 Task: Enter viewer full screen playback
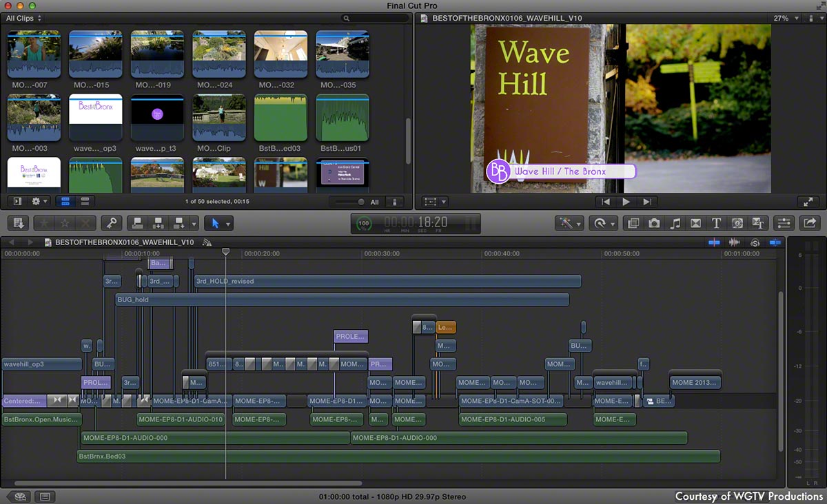coord(808,202)
